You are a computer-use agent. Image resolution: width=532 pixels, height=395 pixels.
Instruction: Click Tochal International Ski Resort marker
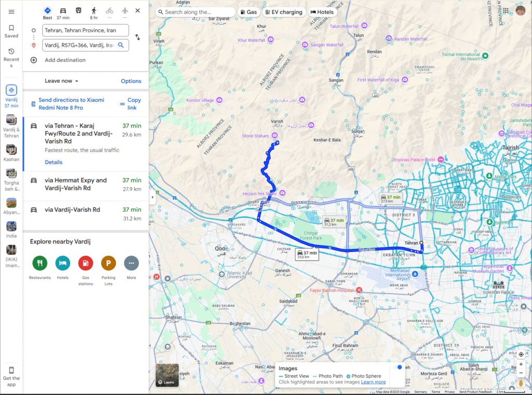(485, 56)
